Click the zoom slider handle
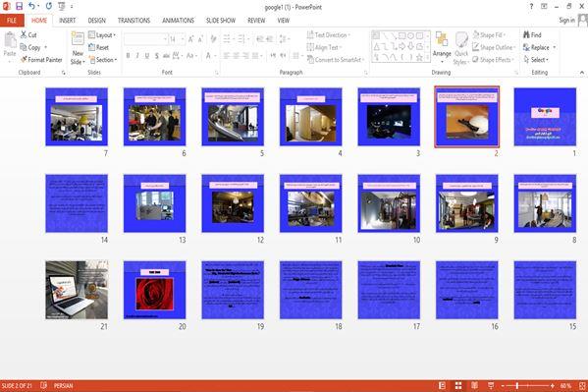The width and height of the screenshot is (588, 392). click(516, 386)
